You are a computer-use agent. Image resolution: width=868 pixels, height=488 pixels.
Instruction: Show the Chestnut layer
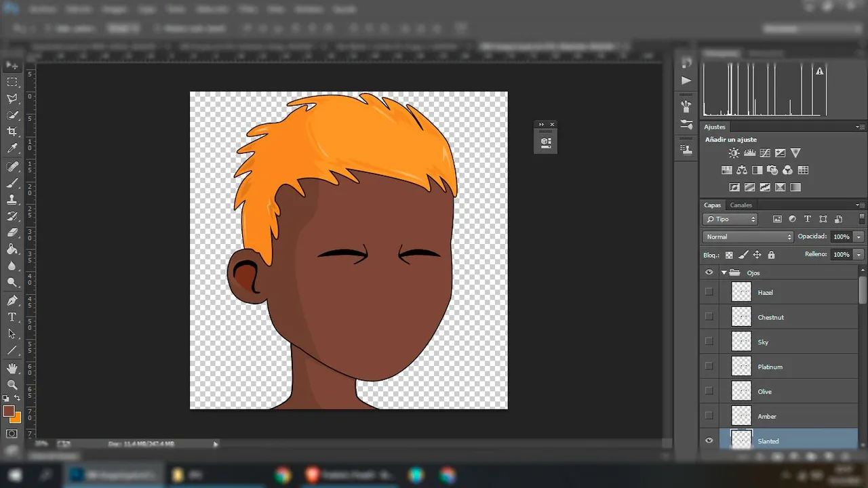click(x=709, y=317)
